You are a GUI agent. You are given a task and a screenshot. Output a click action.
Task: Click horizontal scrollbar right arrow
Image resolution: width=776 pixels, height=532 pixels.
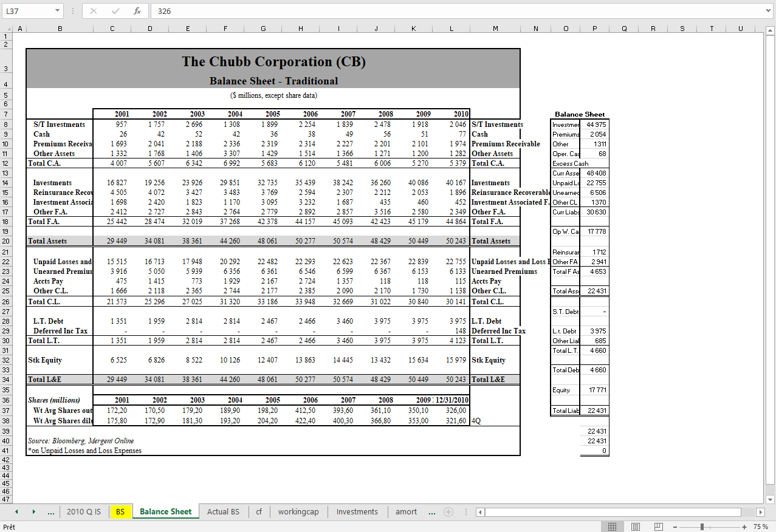click(760, 512)
